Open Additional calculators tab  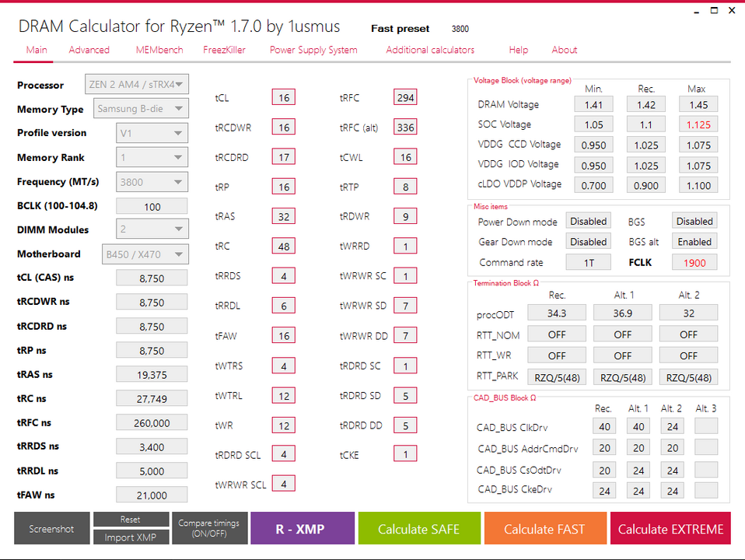click(430, 50)
